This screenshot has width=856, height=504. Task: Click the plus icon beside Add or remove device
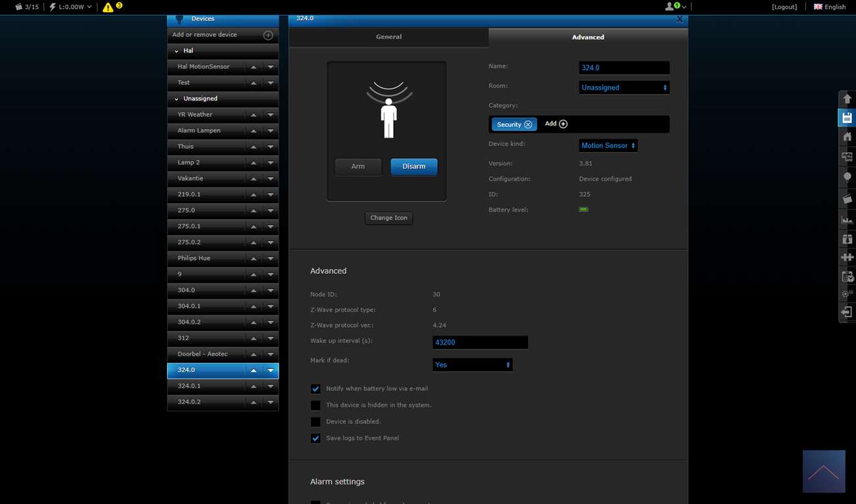tap(268, 35)
